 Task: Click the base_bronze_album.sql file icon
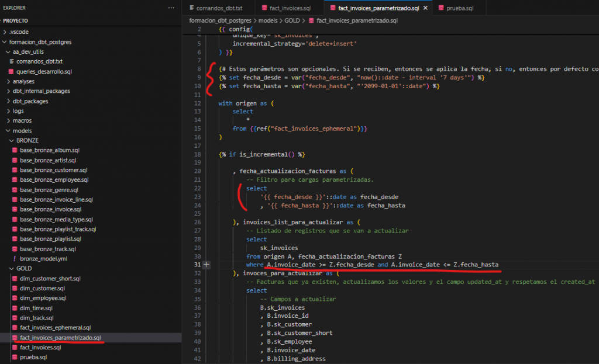15,150
